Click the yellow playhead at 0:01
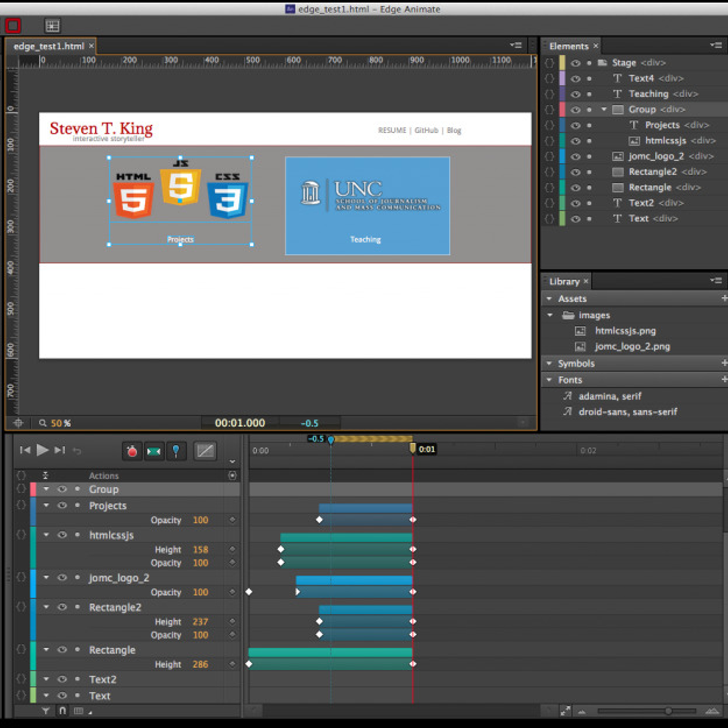Screen dimensions: 728x728 click(x=413, y=449)
